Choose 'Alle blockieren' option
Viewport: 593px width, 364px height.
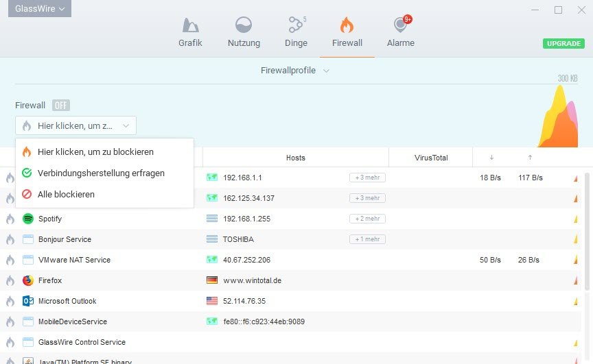[x=104, y=194]
